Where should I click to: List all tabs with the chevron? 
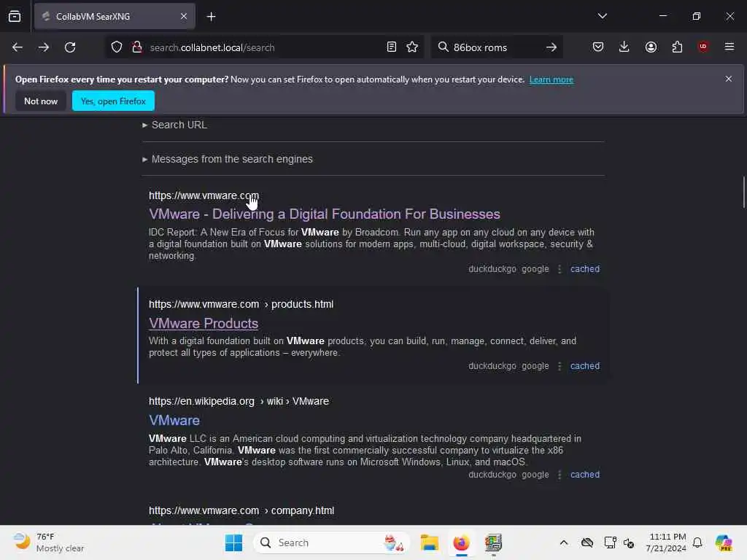pyautogui.click(x=602, y=16)
